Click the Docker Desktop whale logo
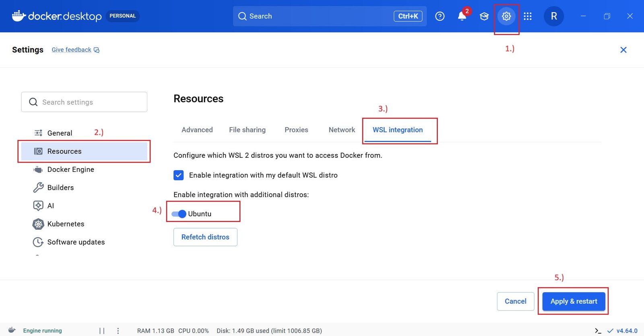644x336 pixels. point(19,16)
